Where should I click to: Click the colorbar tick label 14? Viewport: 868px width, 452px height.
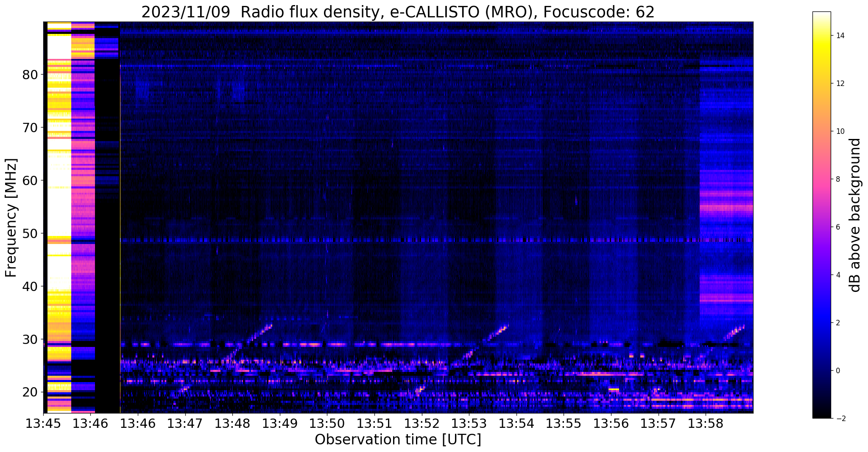coord(840,36)
